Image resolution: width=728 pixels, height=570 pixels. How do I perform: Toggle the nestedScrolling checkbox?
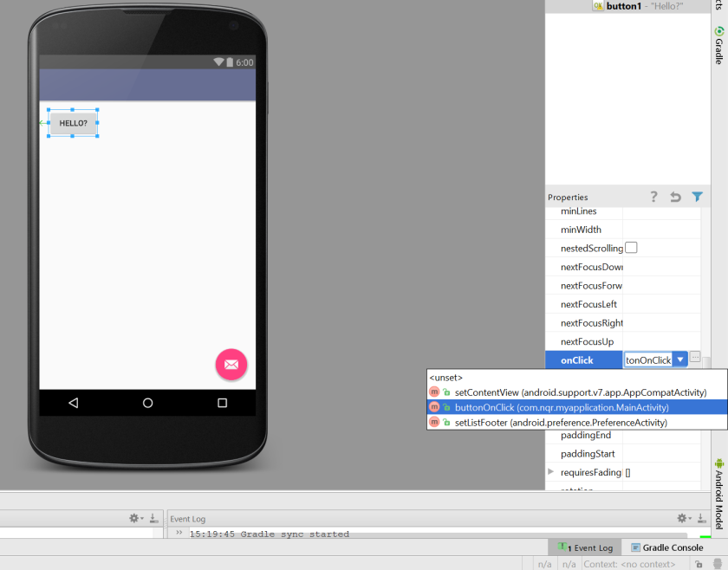pyautogui.click(x=631, y=248)
